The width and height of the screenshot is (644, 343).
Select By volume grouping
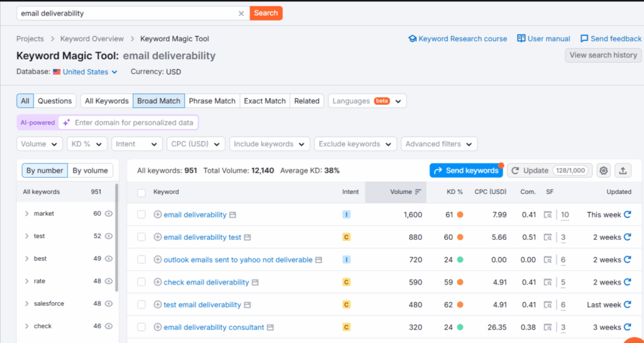(x=91, y=171)
